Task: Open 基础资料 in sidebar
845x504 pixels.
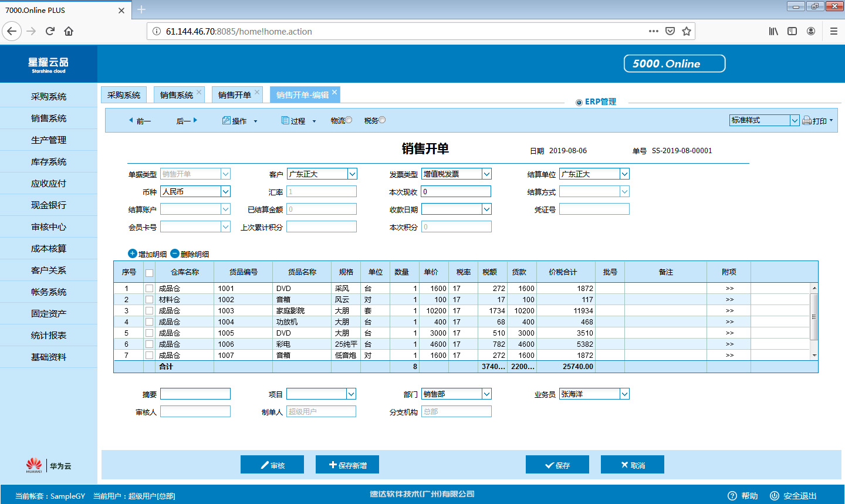Action: tap(49, 357)
